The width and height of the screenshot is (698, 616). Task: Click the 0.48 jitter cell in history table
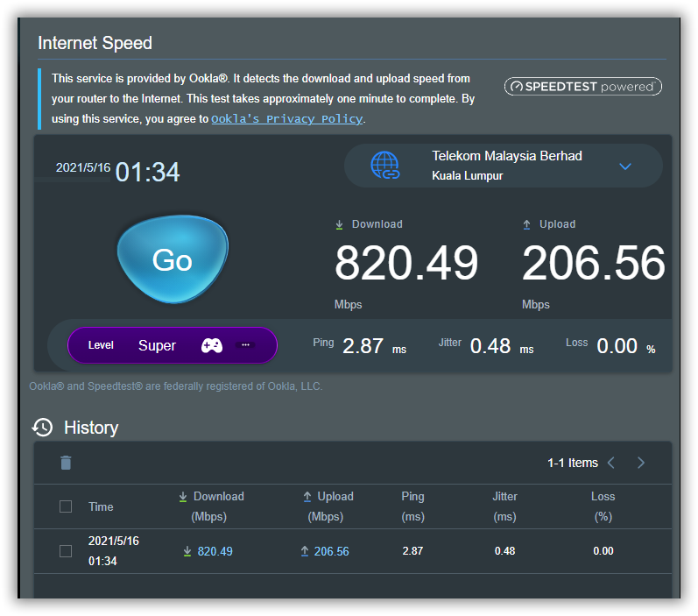pyautogui.click(x=504, y=551)
